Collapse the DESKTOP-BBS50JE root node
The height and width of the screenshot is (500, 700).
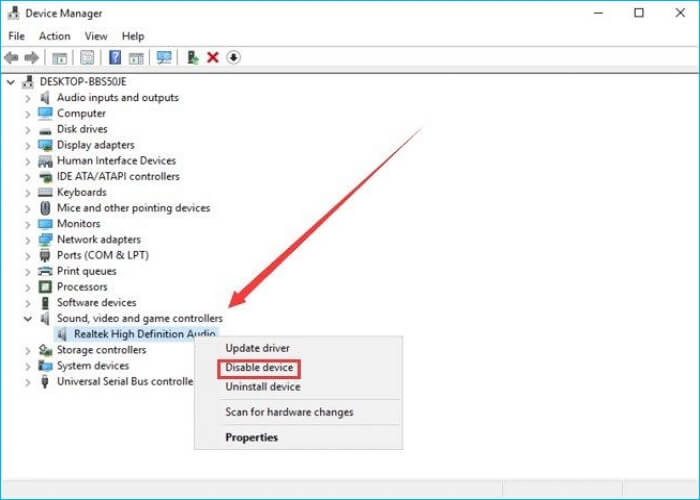(x=11, y=82)
